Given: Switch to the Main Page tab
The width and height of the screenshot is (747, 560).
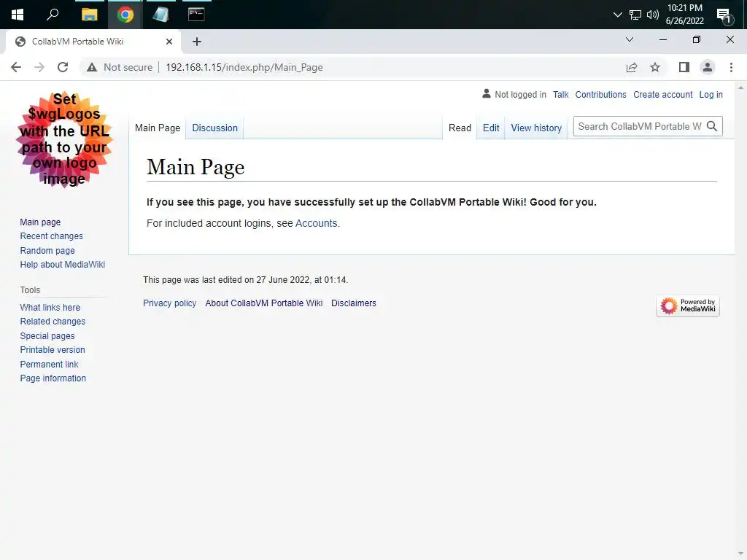Looking at the screenshot, I should coord(158,128).
